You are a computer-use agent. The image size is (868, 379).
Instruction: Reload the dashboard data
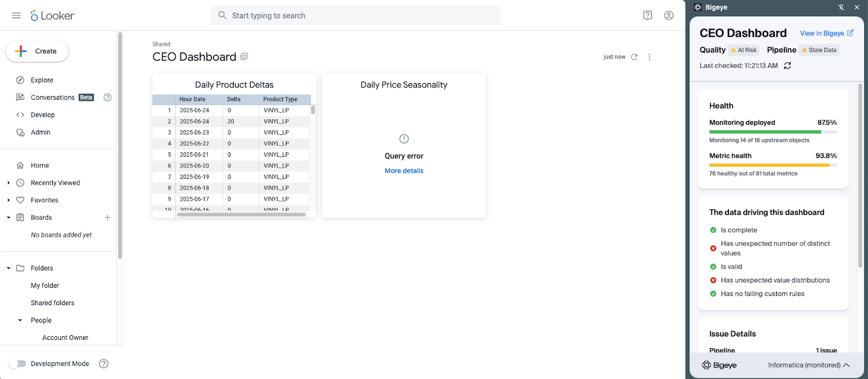point(634,57)
